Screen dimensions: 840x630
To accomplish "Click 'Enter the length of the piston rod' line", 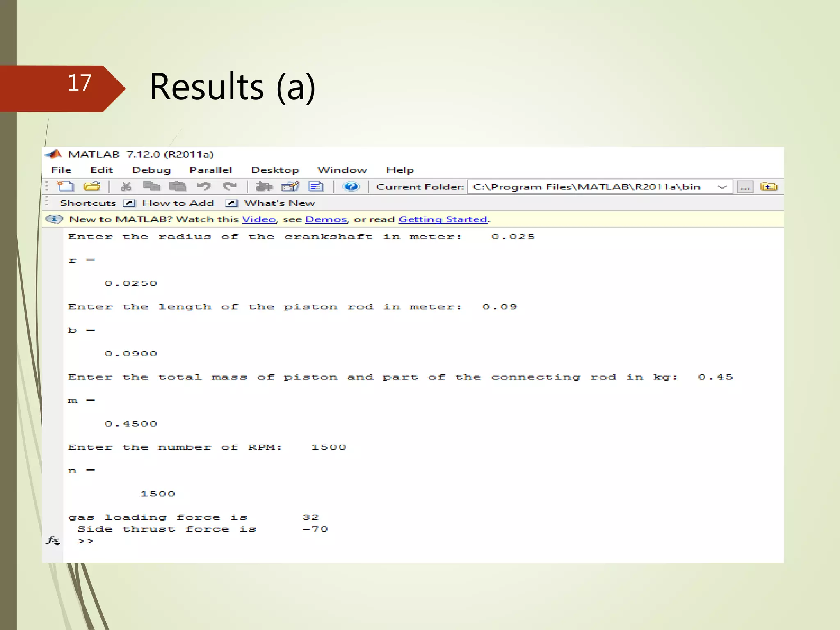I will click(x=292, y=307).
